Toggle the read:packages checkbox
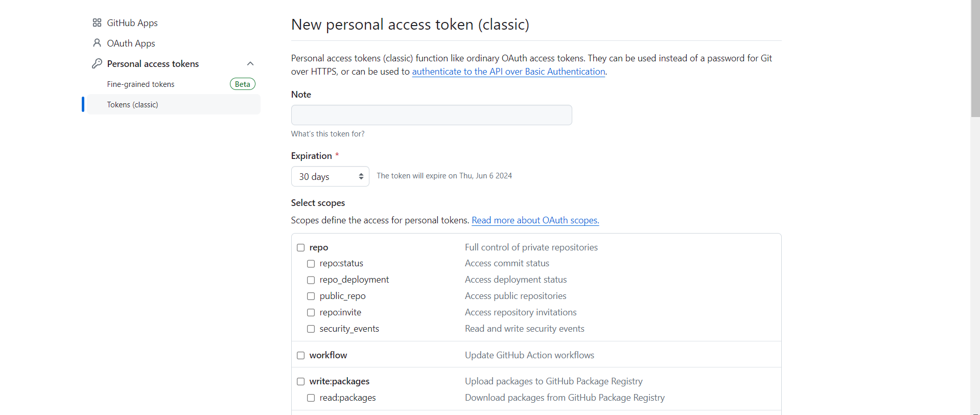The width and height of the screenshot is (980, 415). [311, 398]
